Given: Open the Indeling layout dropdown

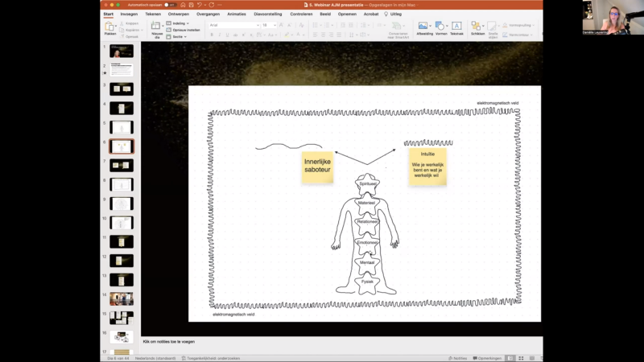Looking at the screenshot, I should tap(179, 23).
